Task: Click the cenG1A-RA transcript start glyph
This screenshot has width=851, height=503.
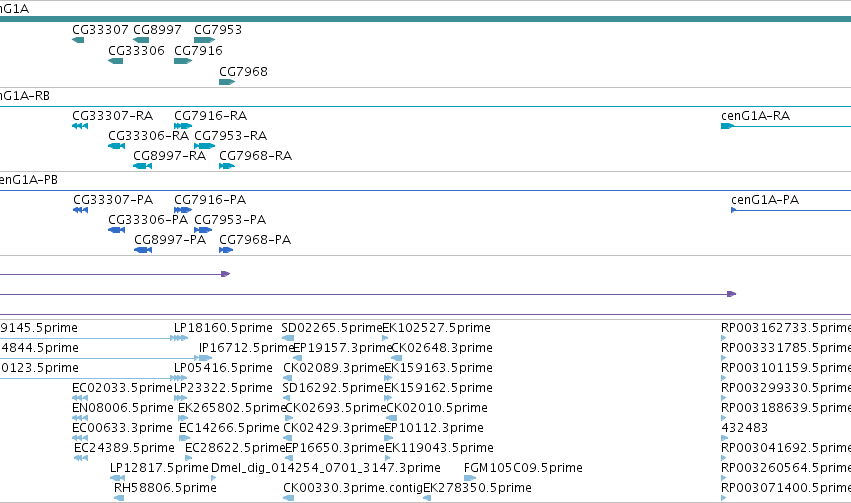Action: coord(727,126)
